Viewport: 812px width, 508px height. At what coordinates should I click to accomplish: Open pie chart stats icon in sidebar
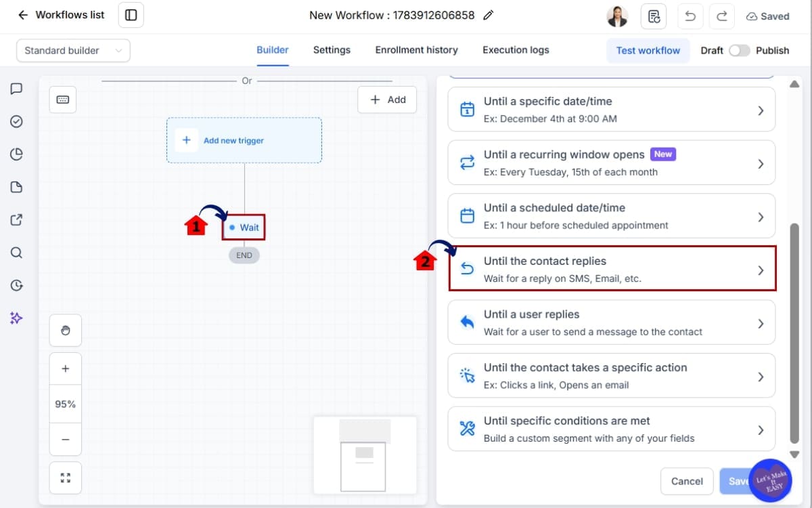17,154
